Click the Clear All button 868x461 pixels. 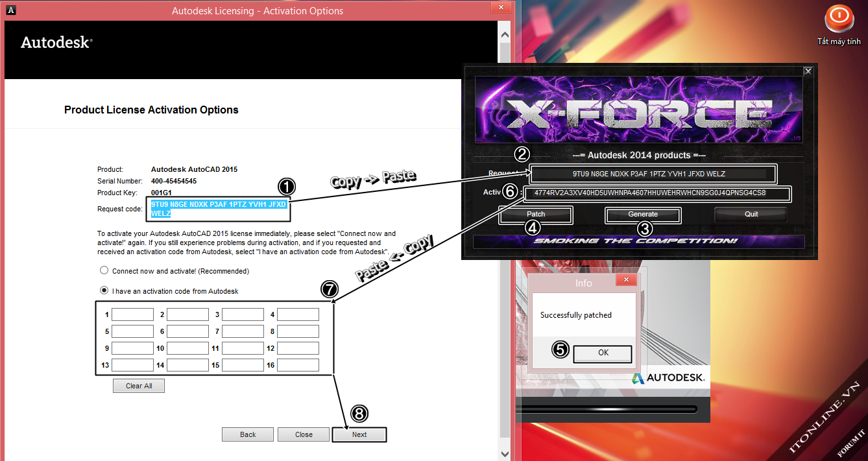tap(139, 386)
